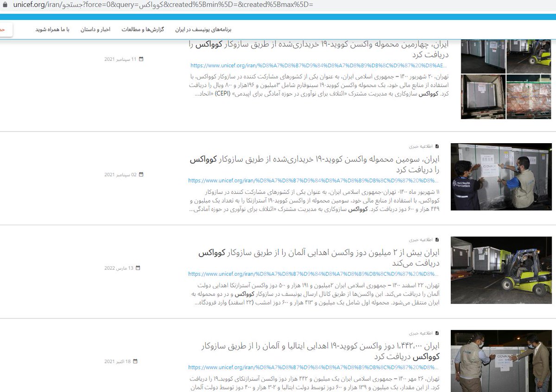Open the forklift night thumbnail of the Germany donation
Image resolution: width=556 pixels, height=392 pixels.
coord(501,270)
